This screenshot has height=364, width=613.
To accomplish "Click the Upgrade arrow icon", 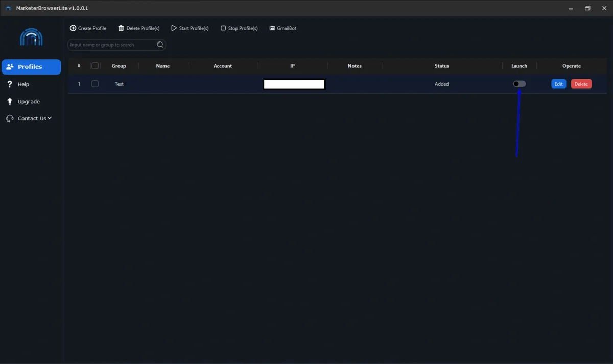I will [x=10, y=101].
